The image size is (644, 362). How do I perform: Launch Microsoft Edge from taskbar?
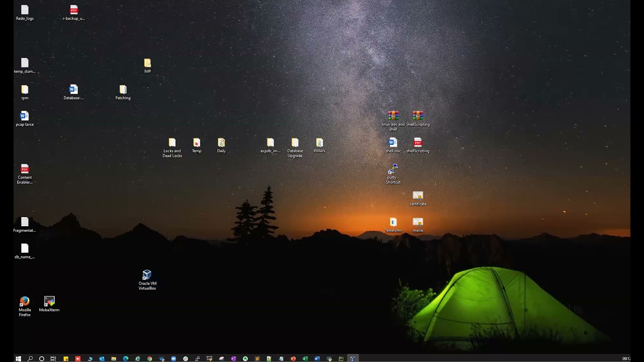coord(126,358)
